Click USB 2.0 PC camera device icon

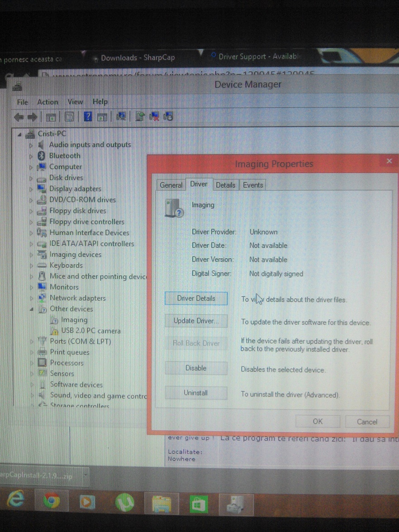tap(54, 330)
